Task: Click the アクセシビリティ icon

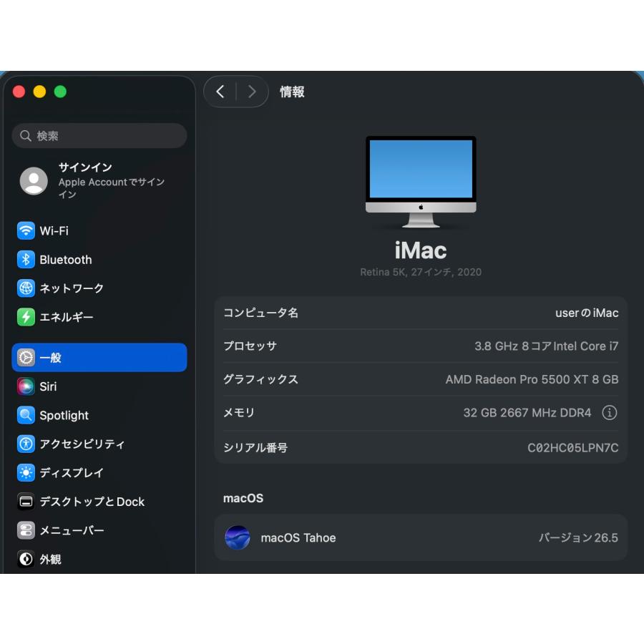Action: click(x=26, y=444)
